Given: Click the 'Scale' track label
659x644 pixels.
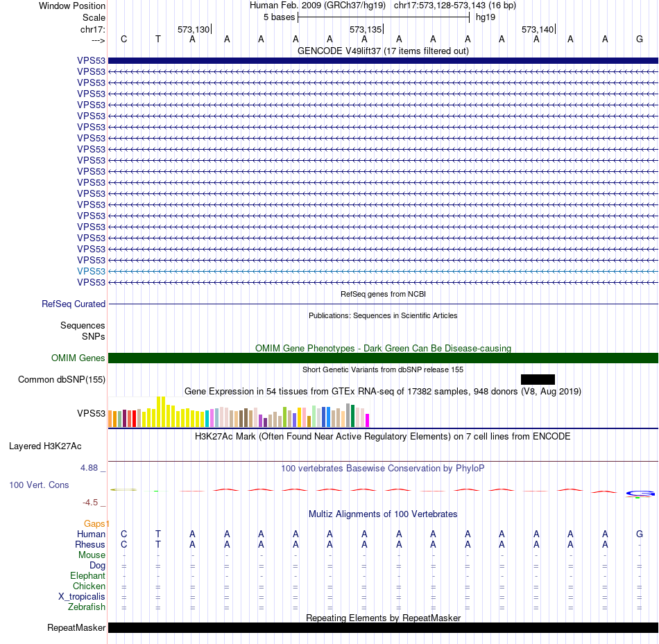Looking at the screenshot, I should 94,17.
